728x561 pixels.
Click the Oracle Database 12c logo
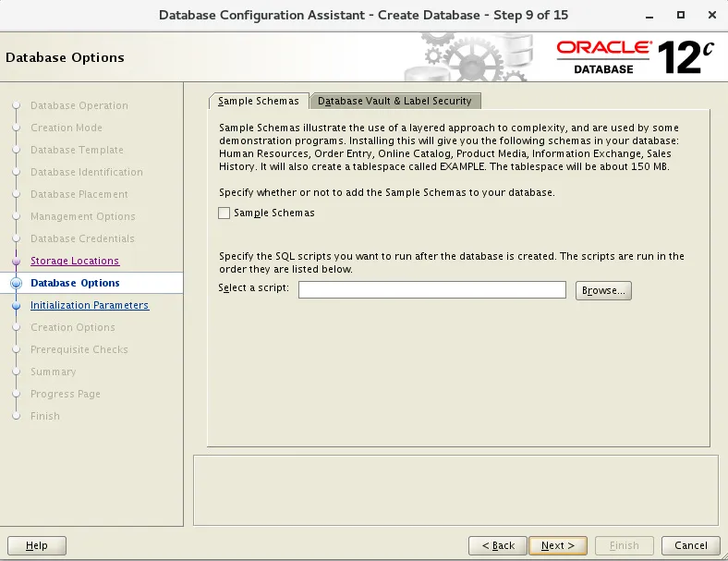[x=635, y=57]
